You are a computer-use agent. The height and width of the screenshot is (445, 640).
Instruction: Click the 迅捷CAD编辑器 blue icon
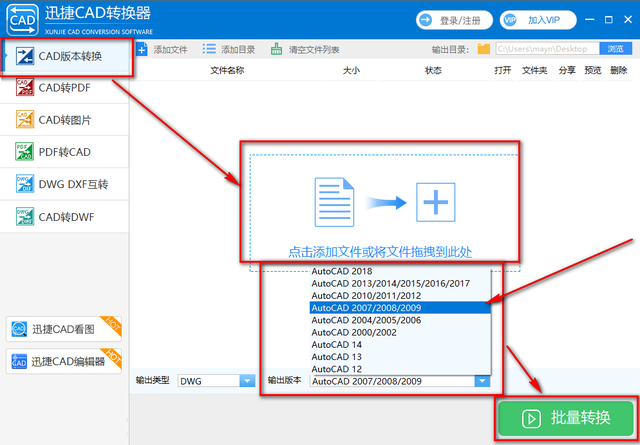[x=19, y=361]
